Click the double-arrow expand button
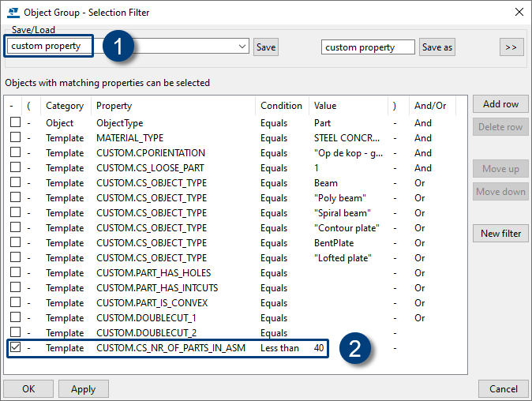This screenshot has height=401, width=532. [x=511, y=47]
